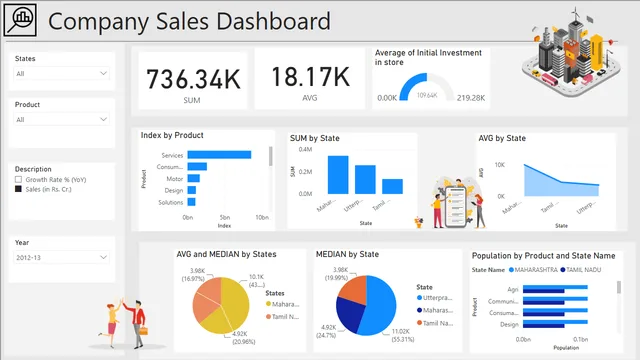
Task: Click the 109.64K gauge value label
Action: (x=427, y=95)
